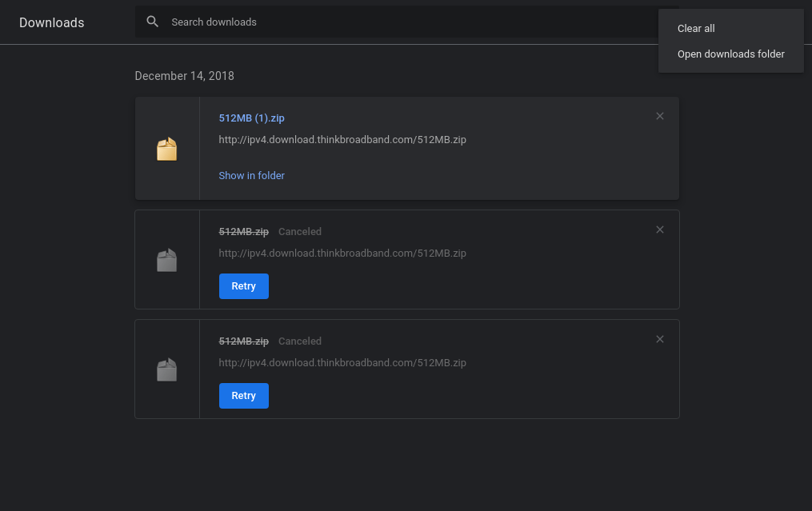Viewport: 812px width, 511px height.
Task: Open the source URL of 512MB (1).zip
Action: click(x=342, y=140)
